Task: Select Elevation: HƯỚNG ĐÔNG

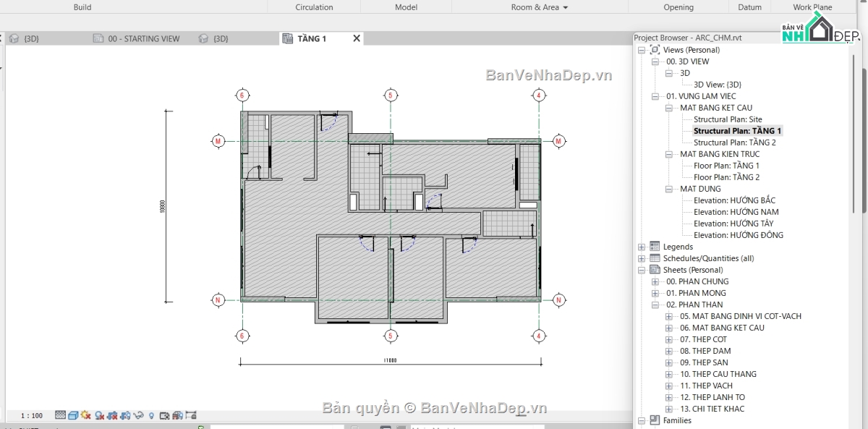Action: coord(738,235)
